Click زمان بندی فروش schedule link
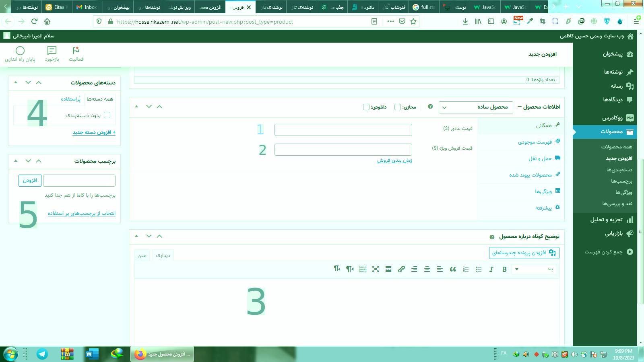 (x=394, y=160)
